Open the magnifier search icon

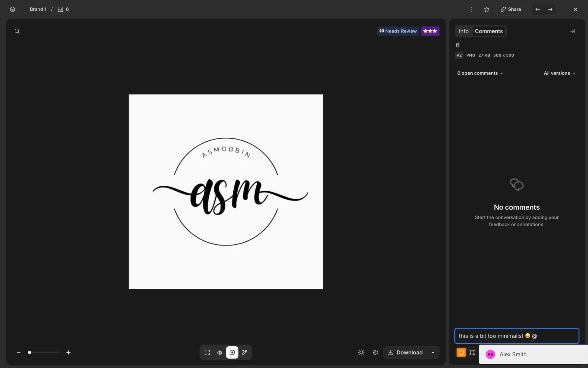(17, 31)
